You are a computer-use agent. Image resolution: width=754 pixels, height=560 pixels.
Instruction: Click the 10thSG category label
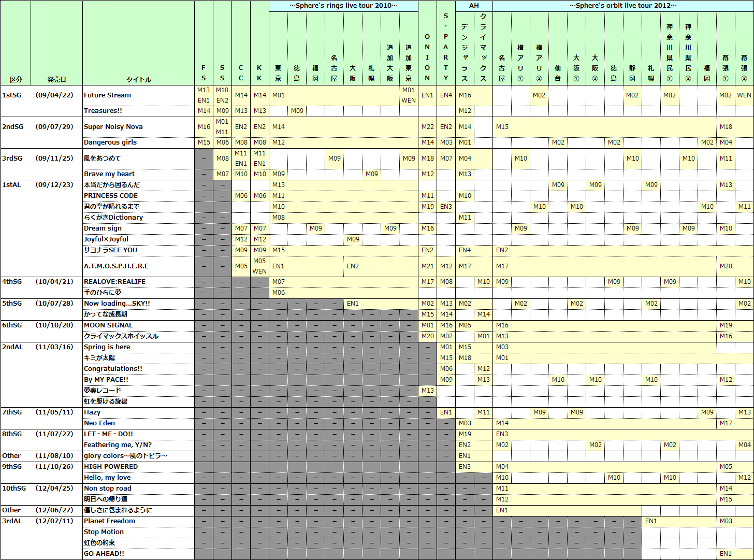coord(14,489)
